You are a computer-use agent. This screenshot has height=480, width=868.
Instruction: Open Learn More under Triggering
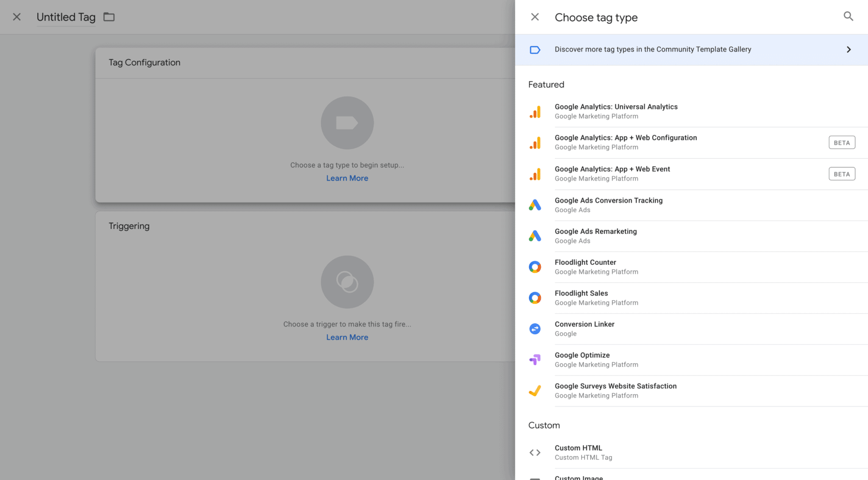click(347, 337)
